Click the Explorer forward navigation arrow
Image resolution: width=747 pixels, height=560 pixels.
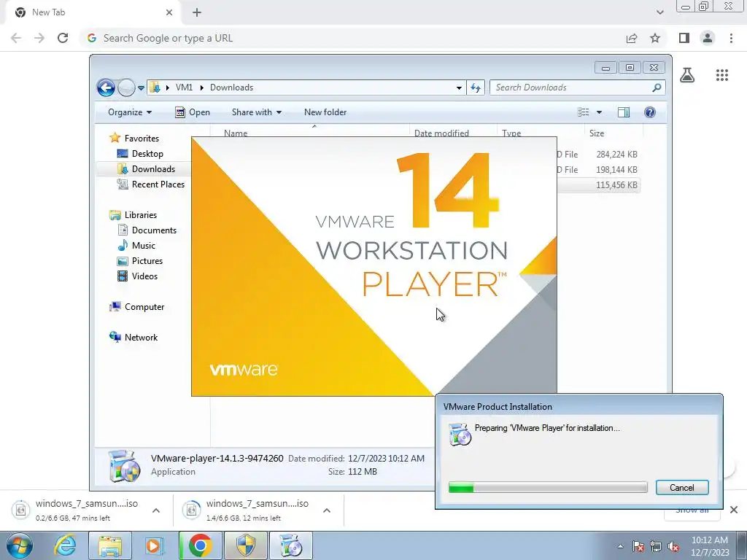[126, 87]
